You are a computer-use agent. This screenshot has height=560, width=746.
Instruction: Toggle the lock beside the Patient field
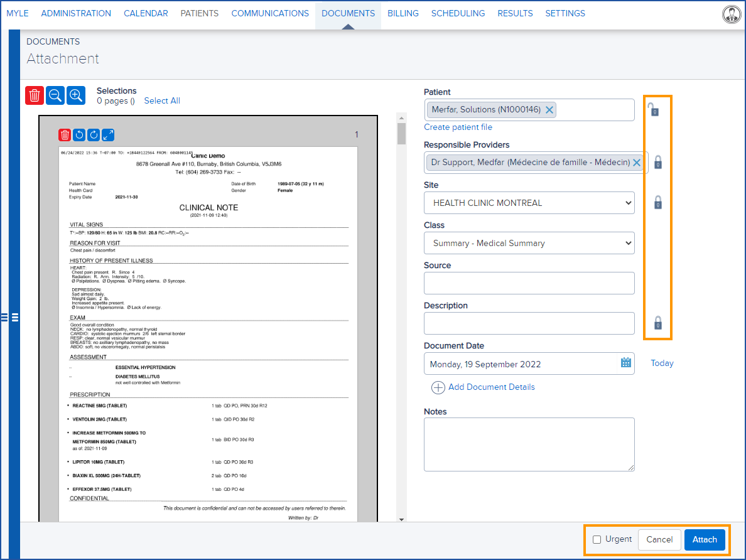[x=655, y=110]
